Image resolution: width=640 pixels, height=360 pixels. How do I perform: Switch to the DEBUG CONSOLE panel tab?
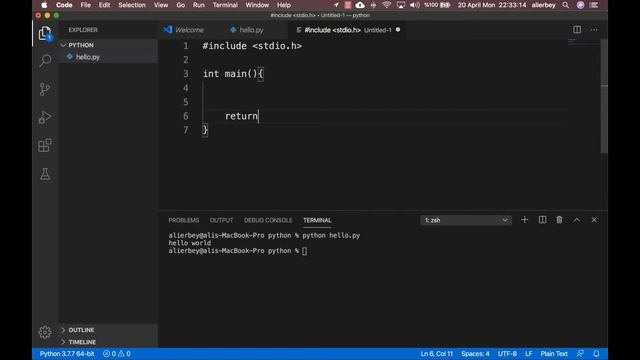coord(268,220)
